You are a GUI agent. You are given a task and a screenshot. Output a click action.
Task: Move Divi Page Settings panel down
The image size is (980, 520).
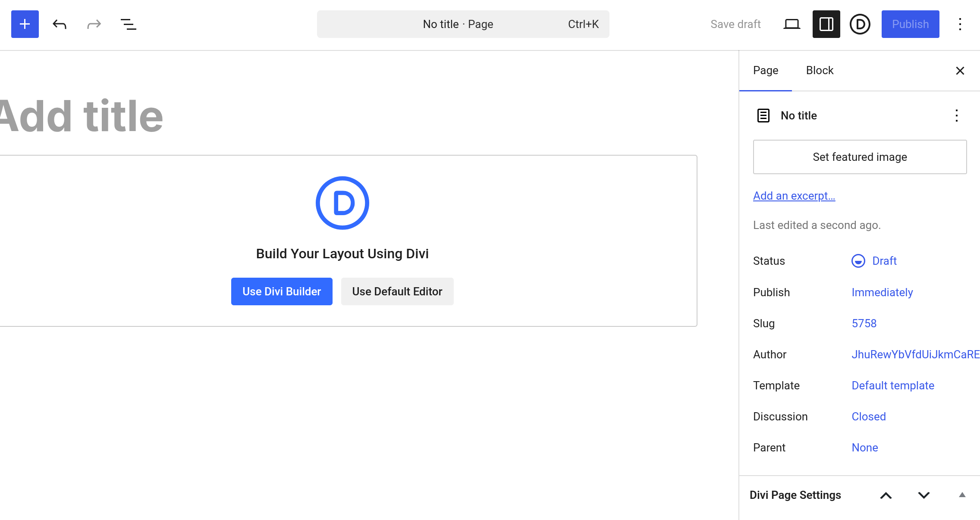click(924, 495)
